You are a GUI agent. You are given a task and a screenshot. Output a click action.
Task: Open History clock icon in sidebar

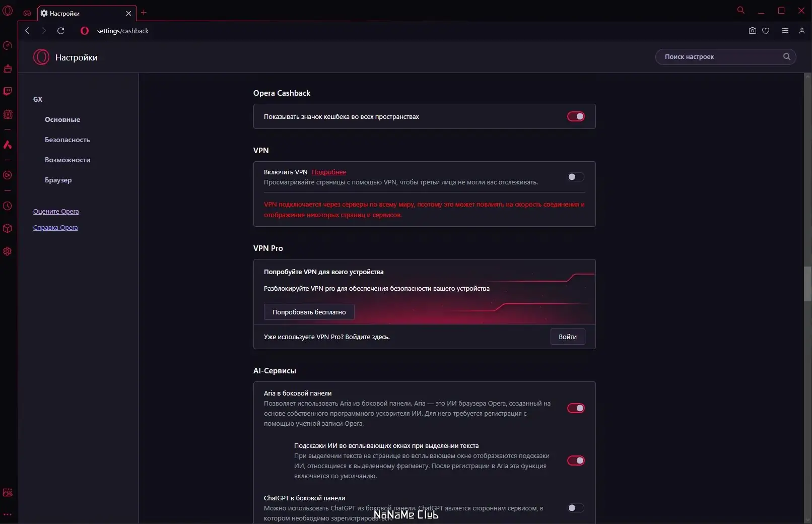[8, 206]
